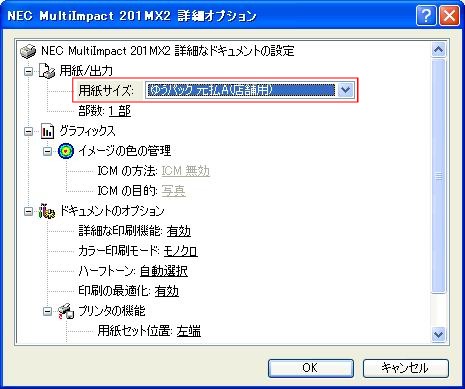Viewport: 465px width, 389px height.
Task: Click the 用紙セット位置: label
Action: [x=135, y=331]
